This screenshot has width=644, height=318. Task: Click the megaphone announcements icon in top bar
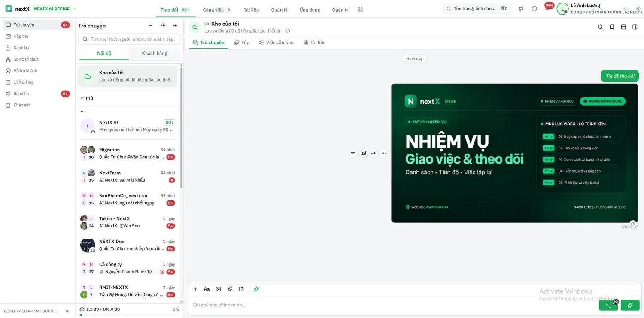coord(521,9)
